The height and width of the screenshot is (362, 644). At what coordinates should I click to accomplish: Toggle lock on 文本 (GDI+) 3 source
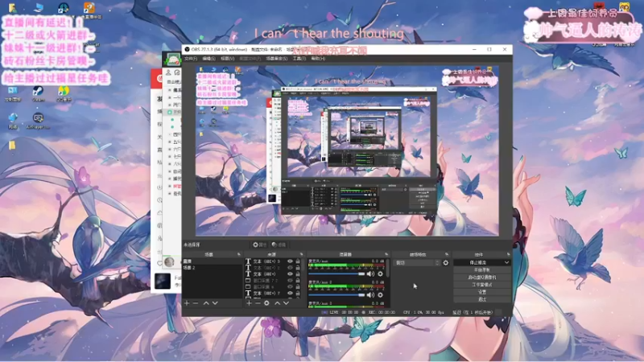[x=298, y=261]
